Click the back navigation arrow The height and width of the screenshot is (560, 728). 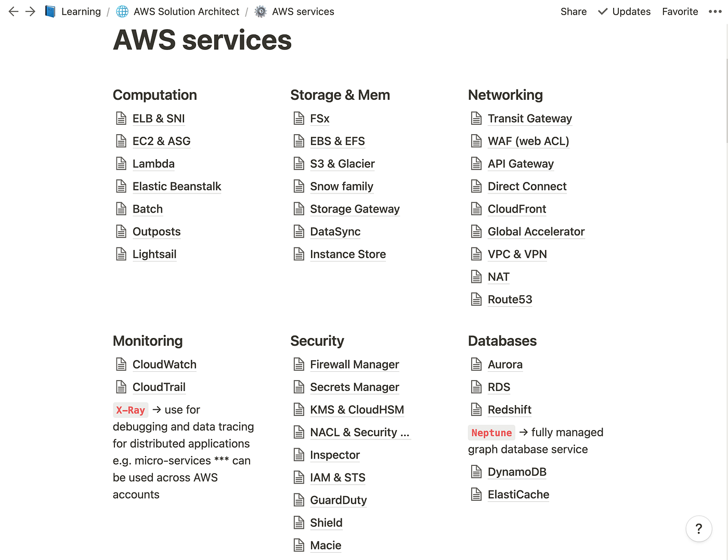pyautogui.click(x=14, y=11)
